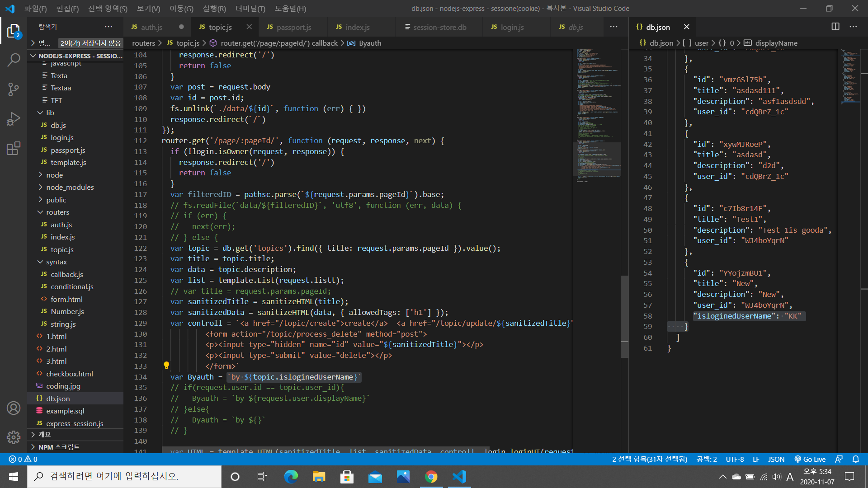
Task: Toggle Go Live server in status bar
Action: point(810,459)
